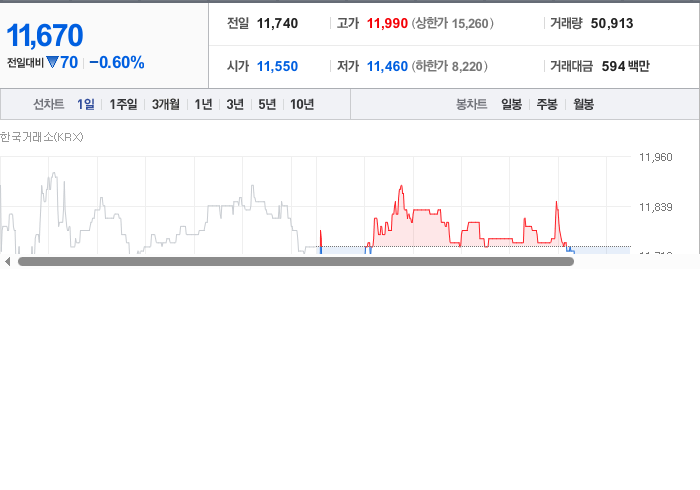The height and width of the screenshot is (490, 700).
Task: Switch chart to 1주일 period
Action: tap(123, 104)
